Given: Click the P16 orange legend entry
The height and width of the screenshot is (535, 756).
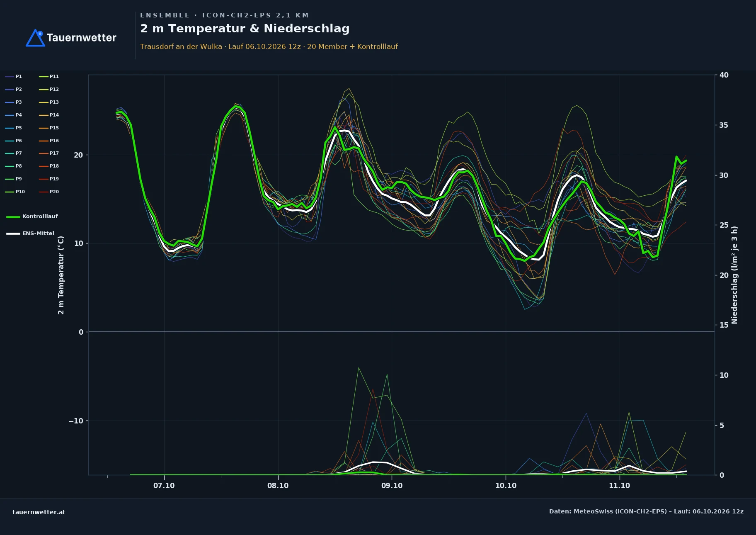Looking at the screenshot, I should coord(49,141).
